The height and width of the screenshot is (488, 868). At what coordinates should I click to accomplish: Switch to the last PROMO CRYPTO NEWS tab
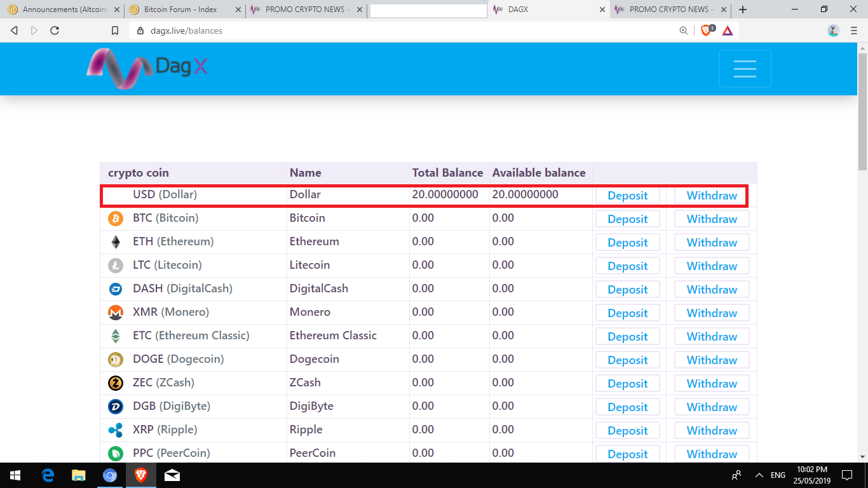pyautogui.click(x=670, y=10)
